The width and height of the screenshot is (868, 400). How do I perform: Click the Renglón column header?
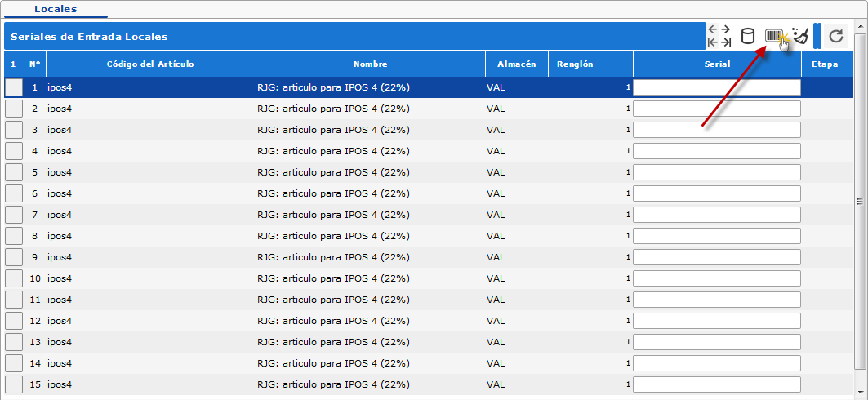click(590, 64)
